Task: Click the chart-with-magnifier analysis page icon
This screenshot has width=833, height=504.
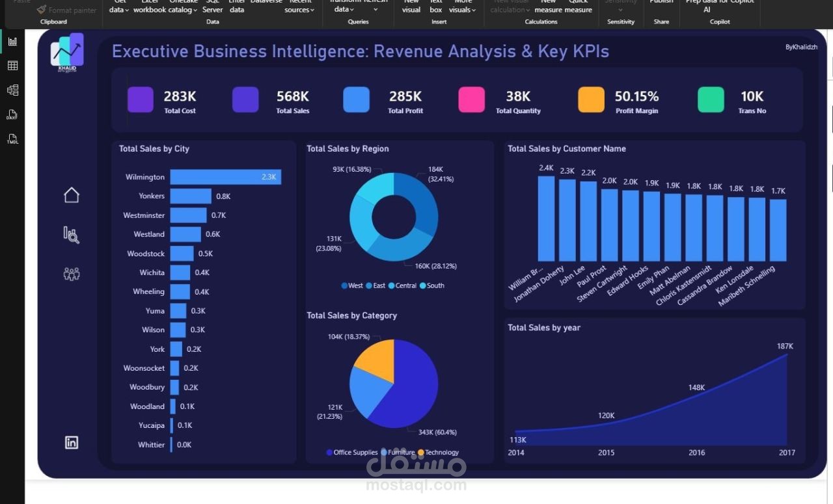Action: pos(72,235)
